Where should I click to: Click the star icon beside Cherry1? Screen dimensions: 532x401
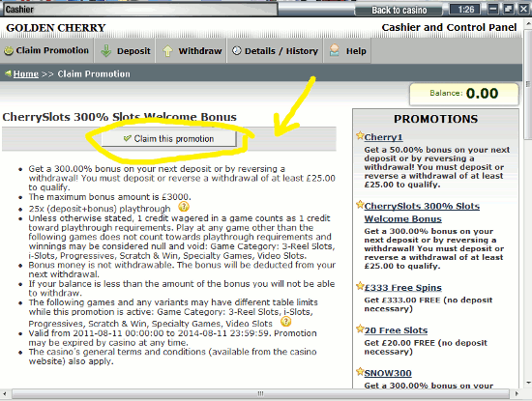click(x=360, y=135)
